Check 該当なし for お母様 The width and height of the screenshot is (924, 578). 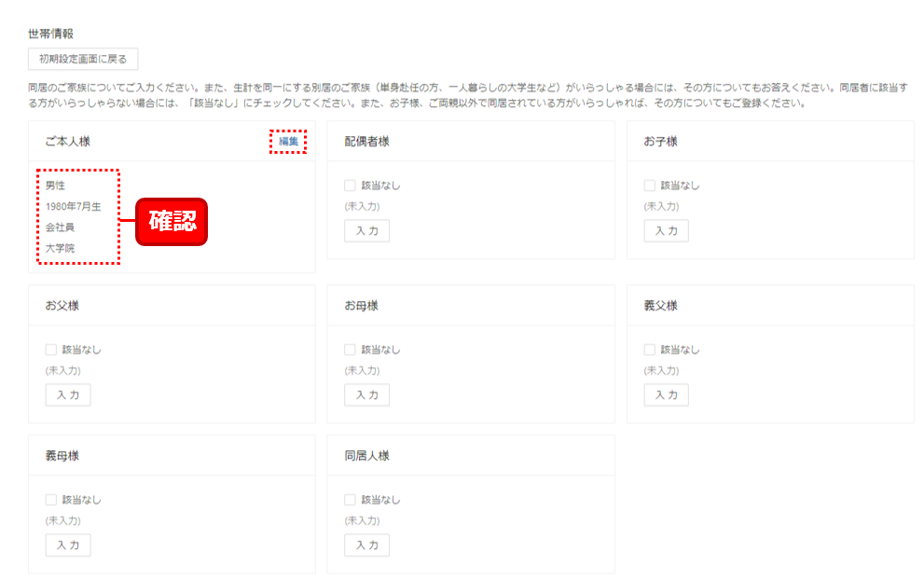[x=350, y=349]
